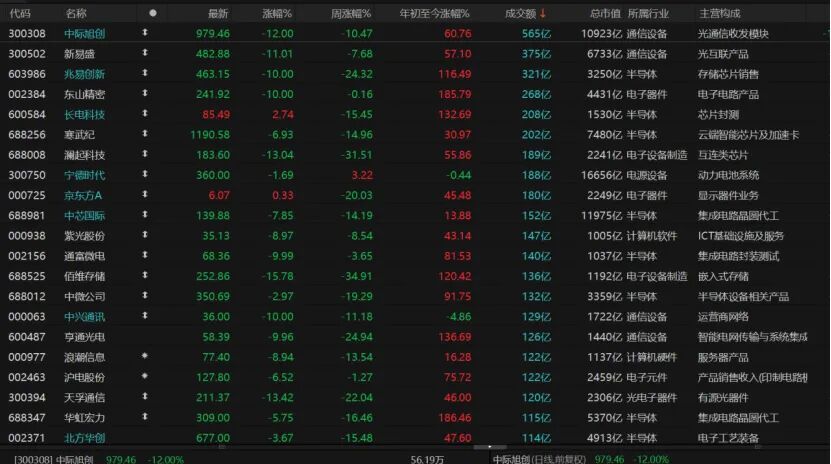Open stock 长电科技 by its name
831x464 pixels.
[x=84, y=114]
